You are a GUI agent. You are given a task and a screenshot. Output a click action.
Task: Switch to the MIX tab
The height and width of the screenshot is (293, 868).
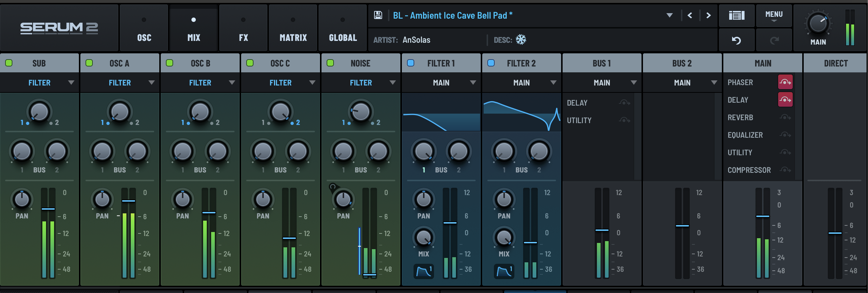(x=194, y=28)
